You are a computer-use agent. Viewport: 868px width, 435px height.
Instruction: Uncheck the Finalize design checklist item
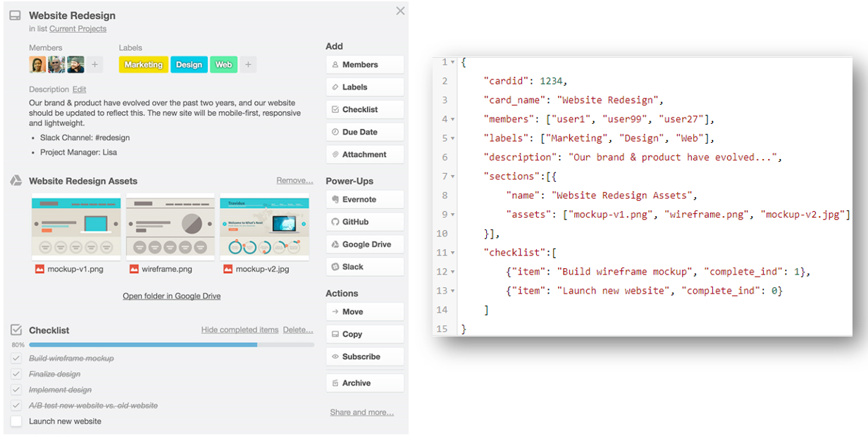[x=16, y=374]
